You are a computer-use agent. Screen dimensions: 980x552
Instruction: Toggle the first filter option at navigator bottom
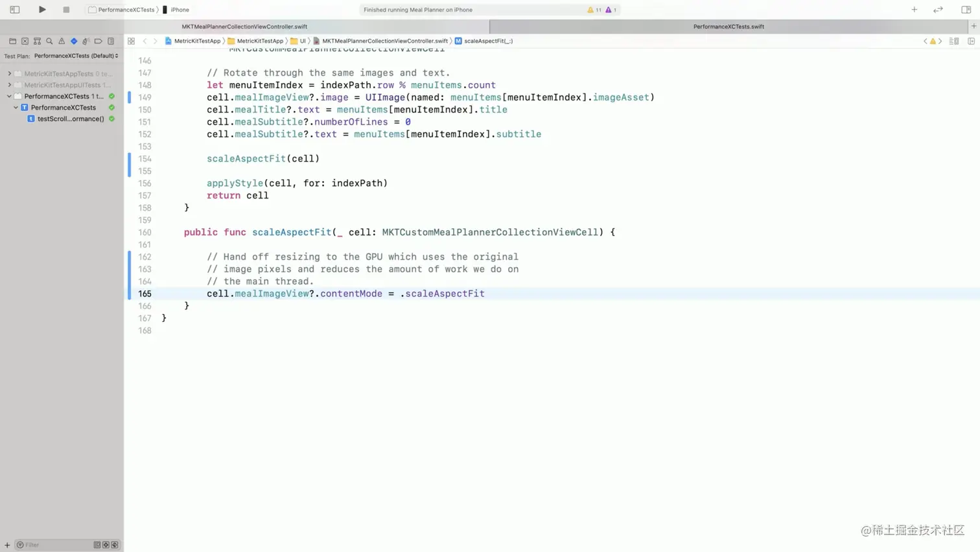click(97, 545)
